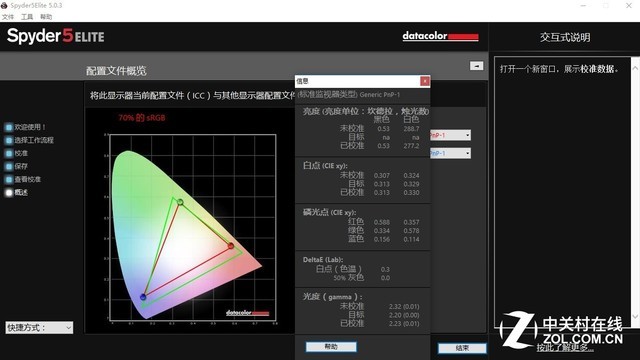Click the red phosphor x value 0.588

coord(382,222)
